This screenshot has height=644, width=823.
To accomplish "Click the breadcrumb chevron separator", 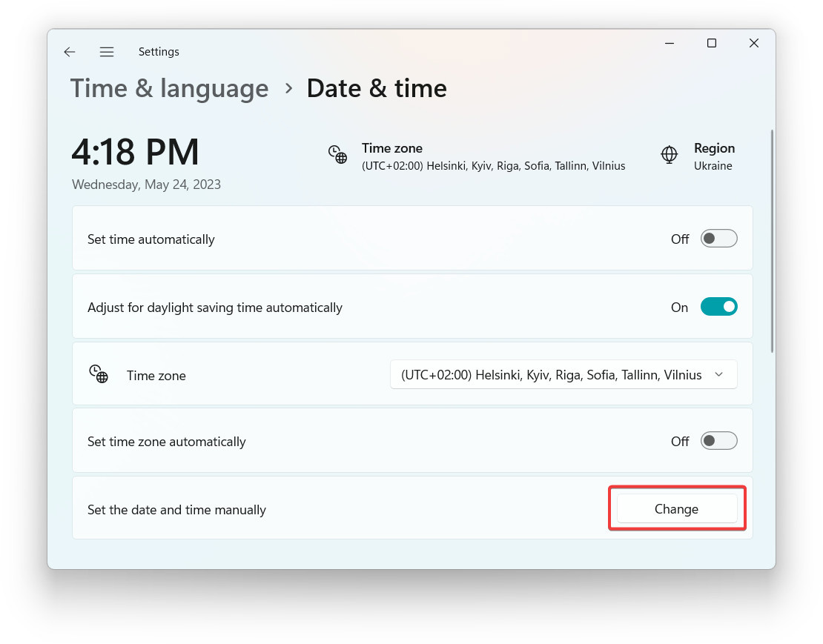I will click(x=288, y=88).
